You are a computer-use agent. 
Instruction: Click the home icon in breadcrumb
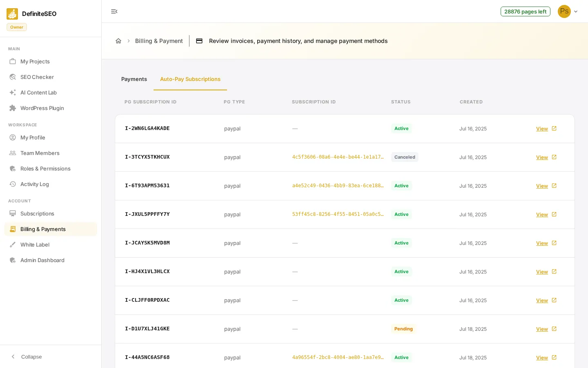click(118, 41)
